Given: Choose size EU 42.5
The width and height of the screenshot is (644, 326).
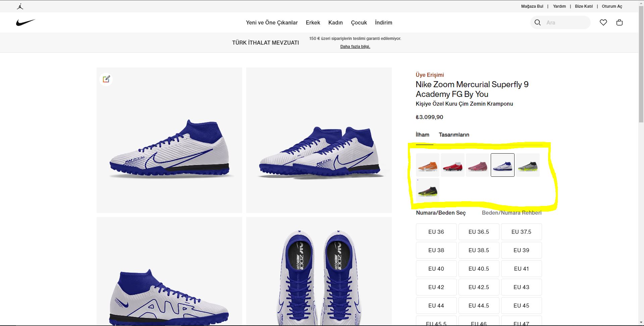Looking at the screenshot, I should pos(479,287).
